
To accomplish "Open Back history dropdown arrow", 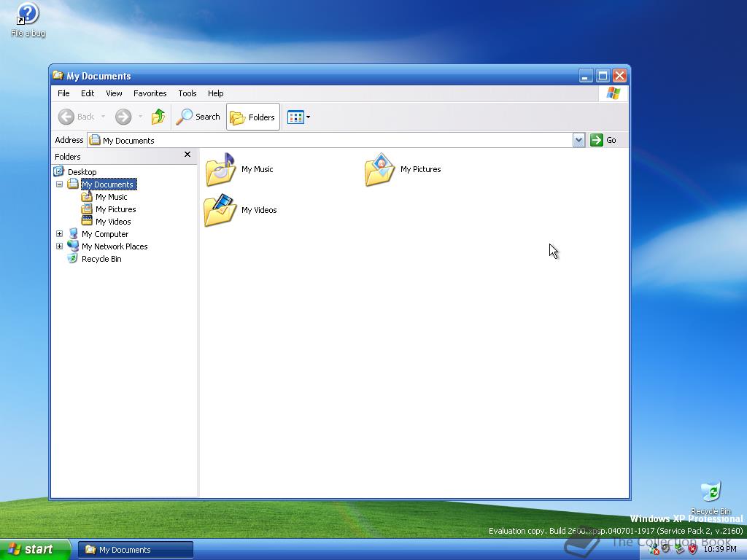I will pos(103,117).
